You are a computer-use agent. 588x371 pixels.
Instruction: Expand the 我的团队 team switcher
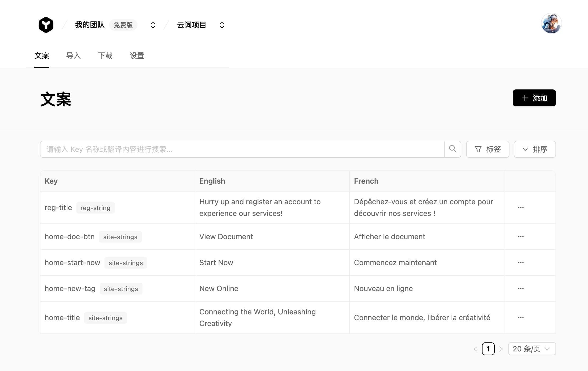click(x=153, y=24)
